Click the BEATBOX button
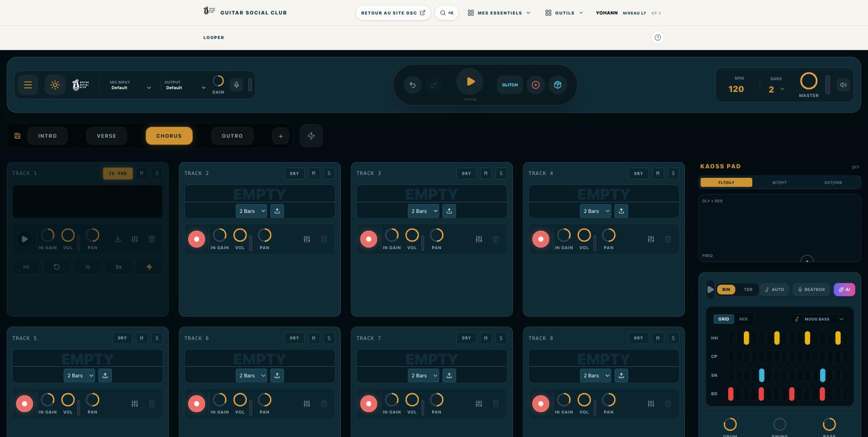Viewport: 868px width, 437px height. click(812, 289)
